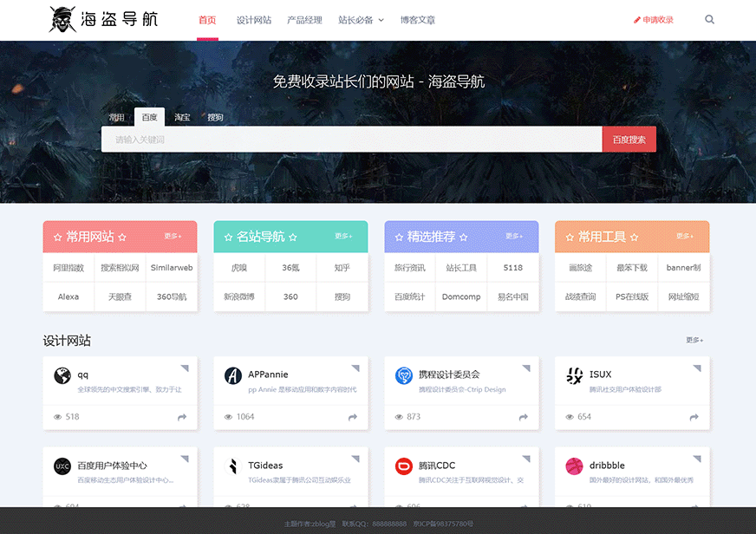Click the 携程设计委员会 blue badge icon
756x534 pixels.
403,375
